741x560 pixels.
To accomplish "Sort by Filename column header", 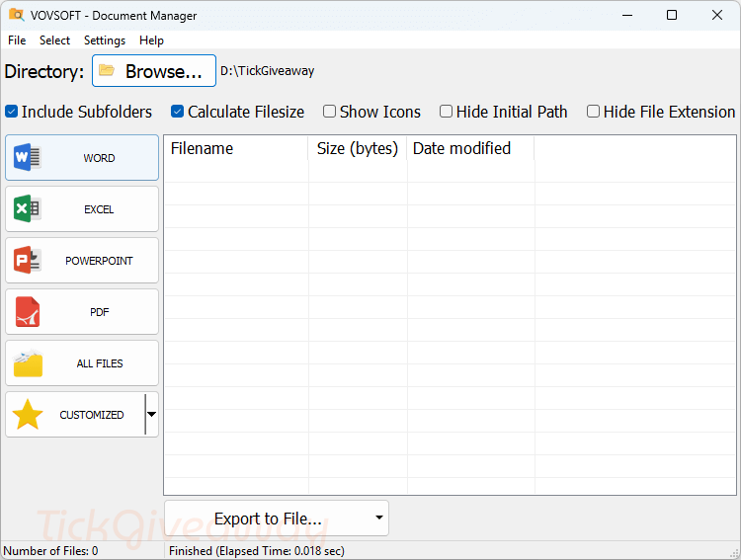I will pos(236,148).
